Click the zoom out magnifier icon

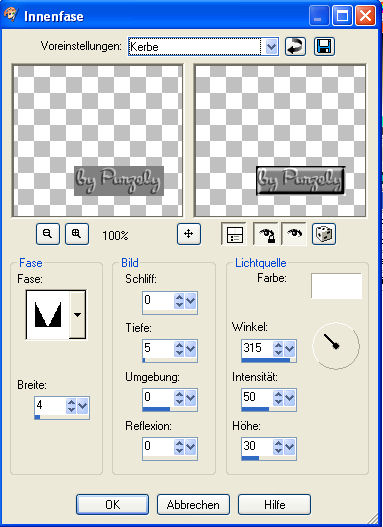pyautogui.click(x=48, y=234)
